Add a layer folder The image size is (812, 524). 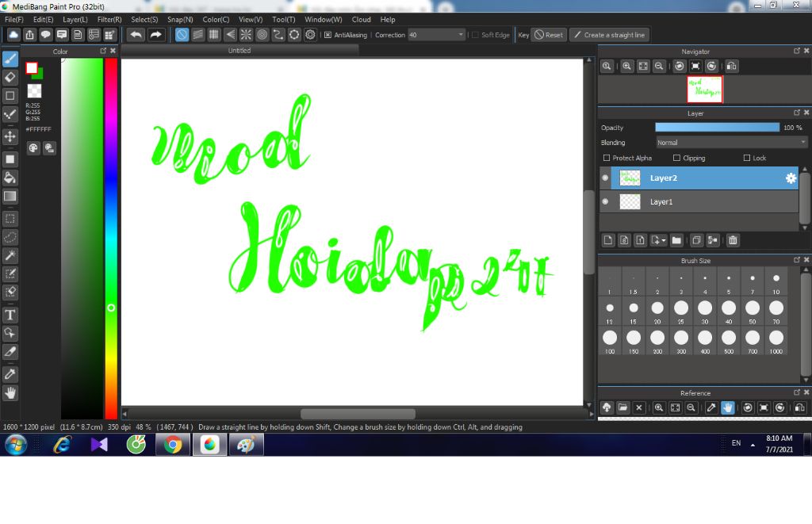coord(676,239)
